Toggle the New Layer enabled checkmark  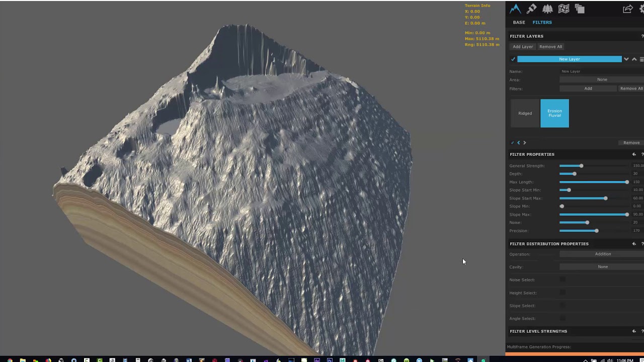pyautogui.click(x=513, y=59)
